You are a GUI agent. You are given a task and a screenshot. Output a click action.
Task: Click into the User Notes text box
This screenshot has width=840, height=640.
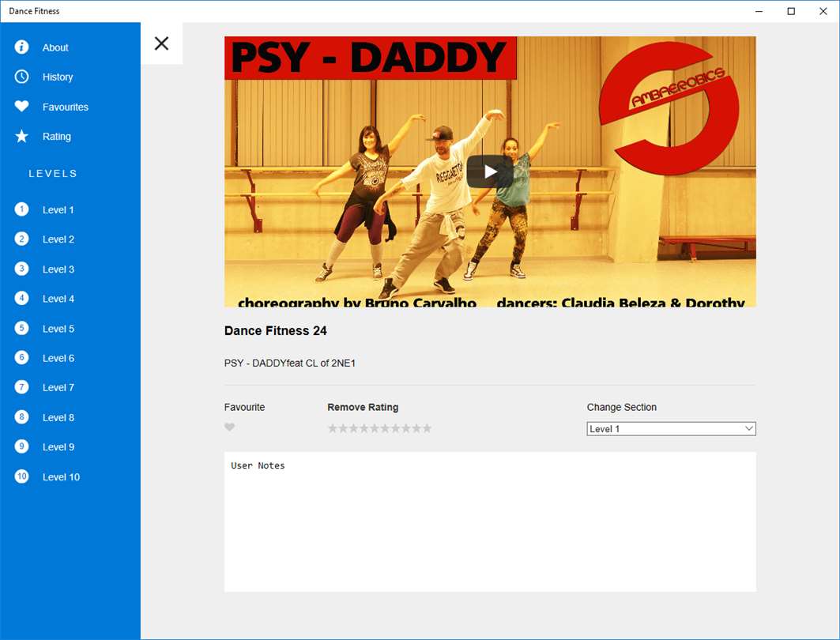click(x=490, y=521)
